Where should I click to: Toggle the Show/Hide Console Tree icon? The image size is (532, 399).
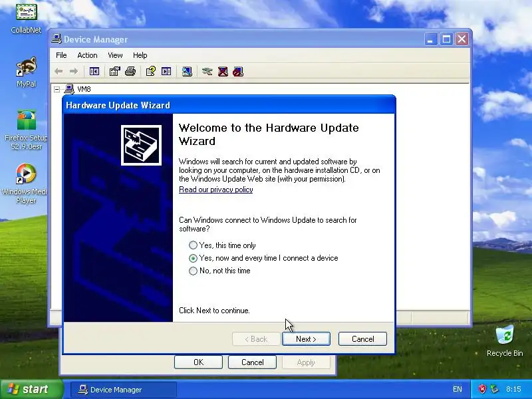coord(94,71)
